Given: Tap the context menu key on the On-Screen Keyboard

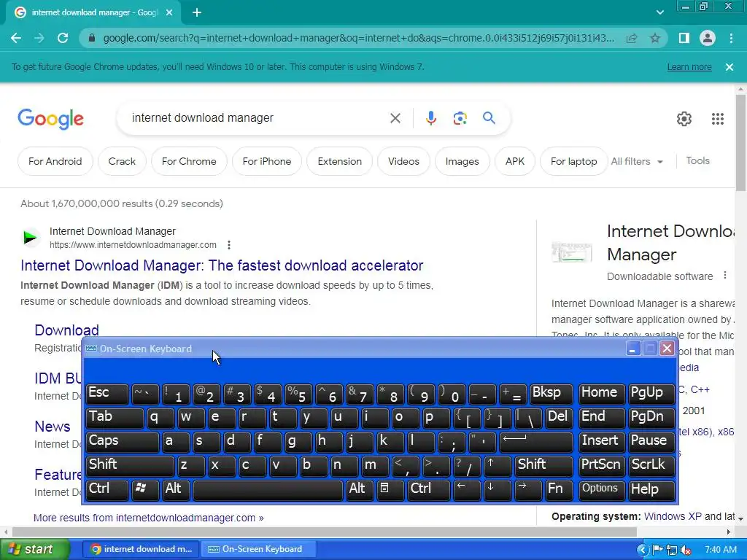Looking at the screenshot, I should point(390,490).
